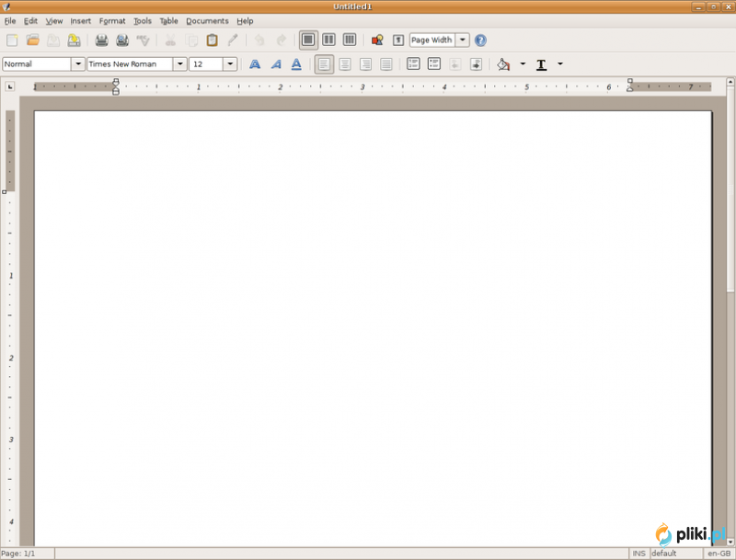Click the Redo arrow

[x=281, y=40]
